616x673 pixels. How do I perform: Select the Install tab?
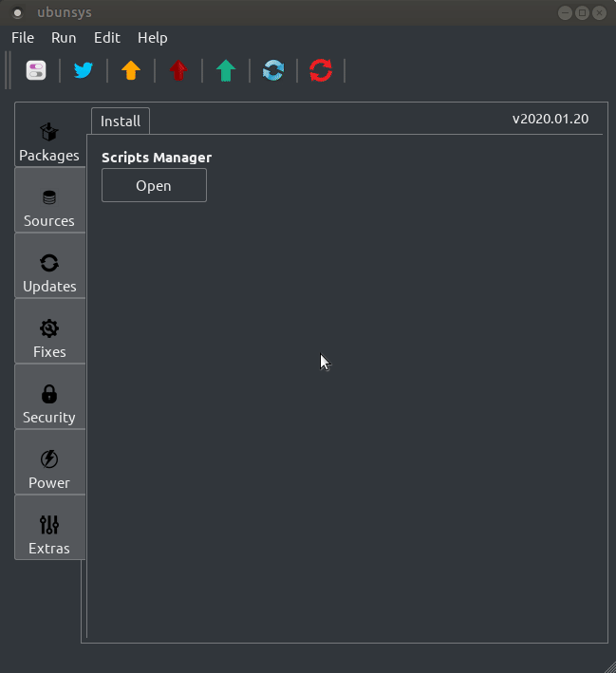(x=121, y=122)
